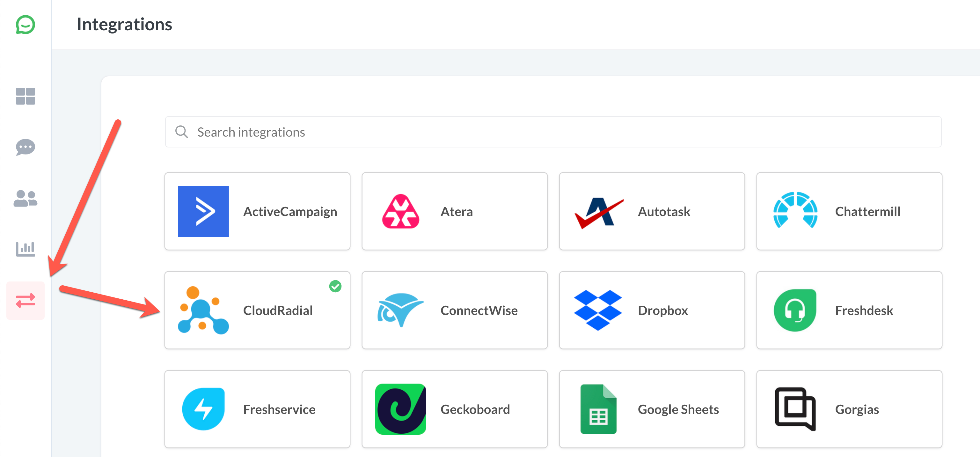This screenshot has height=457, width=980.
Task: Click CloudRadial's green connected checkmark
Action: 335,286
